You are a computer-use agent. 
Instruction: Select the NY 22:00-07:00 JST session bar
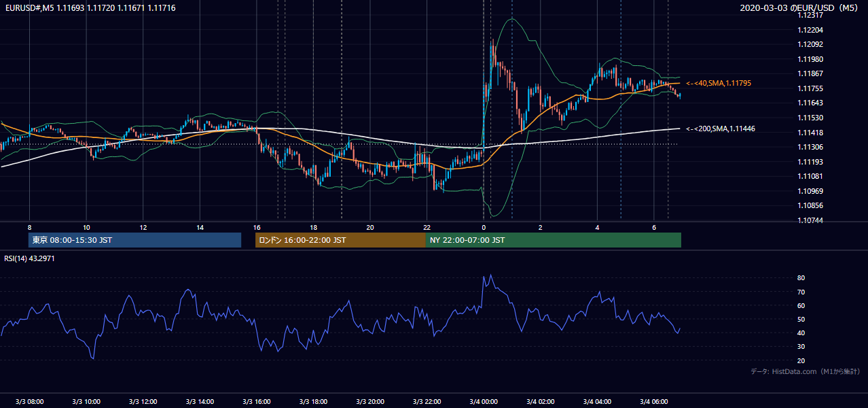pos(554,240)
